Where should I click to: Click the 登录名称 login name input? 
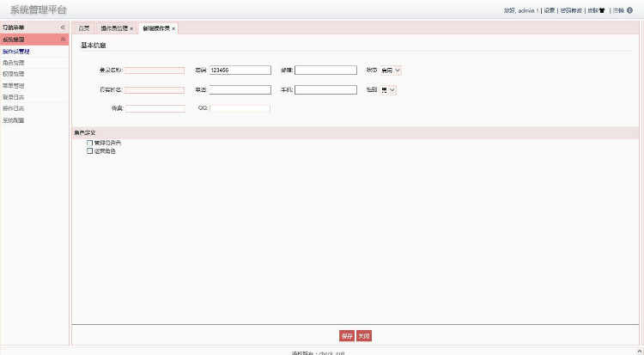coord(154,70)
